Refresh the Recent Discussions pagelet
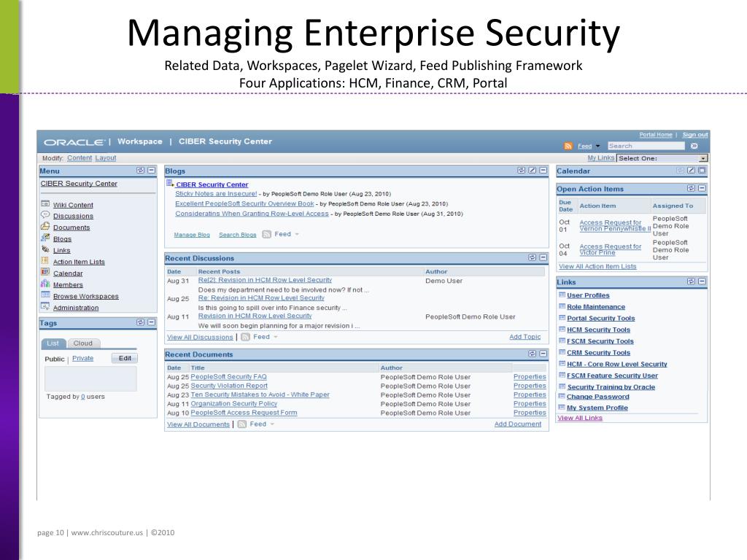Viewport: 747px width, 560px height. click(532, 257)
